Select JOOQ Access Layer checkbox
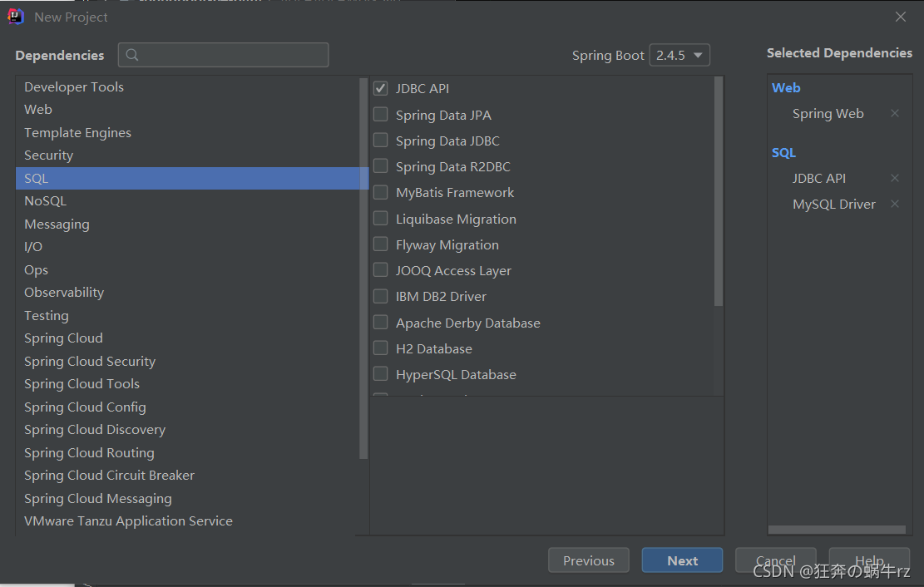924x587 pixels. point(381,270)
